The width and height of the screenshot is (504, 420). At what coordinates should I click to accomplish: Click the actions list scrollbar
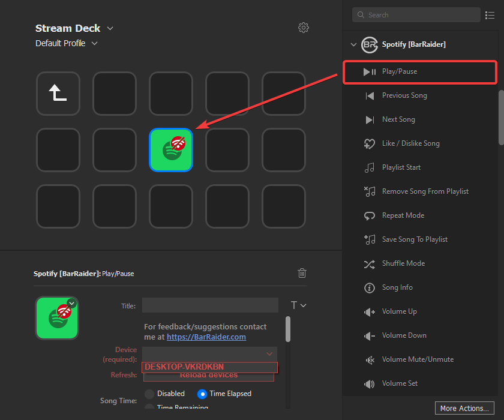pyautogui.click(x=501, y=118)
